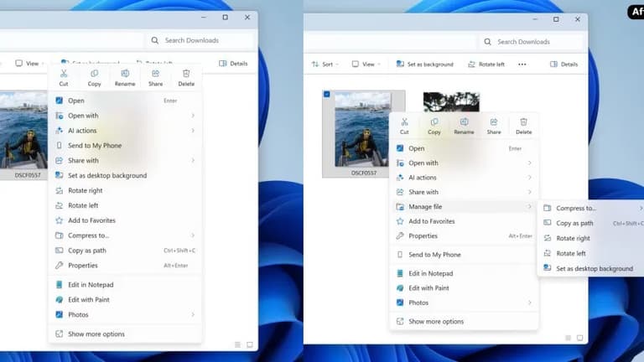Screen dimensions: 644x362
Task: Select Send to My Phone in left menu
Action: tap(125, 146)
